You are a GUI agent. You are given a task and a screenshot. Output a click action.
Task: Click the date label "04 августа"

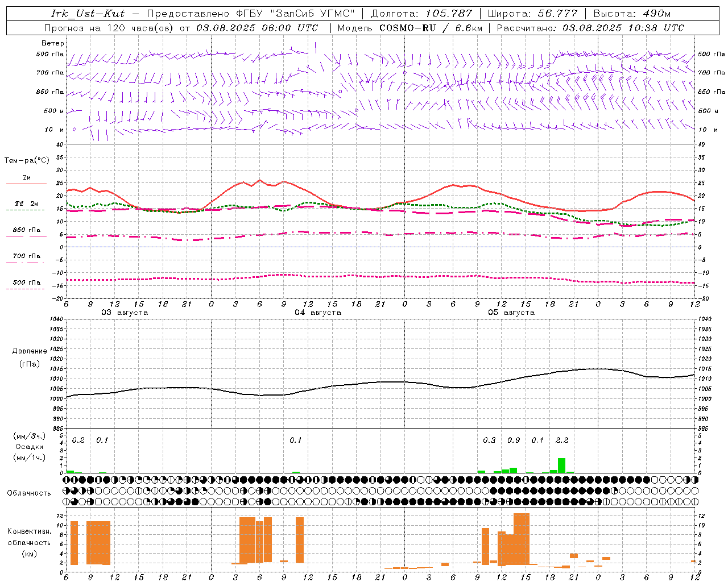coord(318,313)
